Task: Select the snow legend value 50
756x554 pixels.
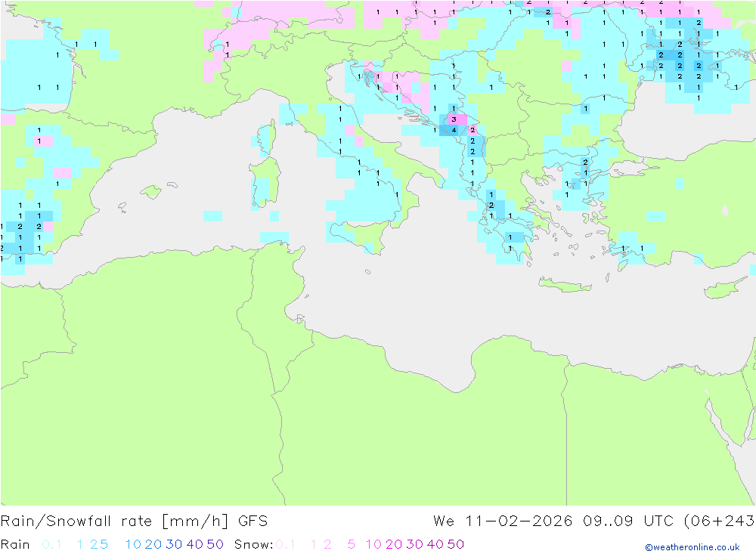Action: pos(456,544)
